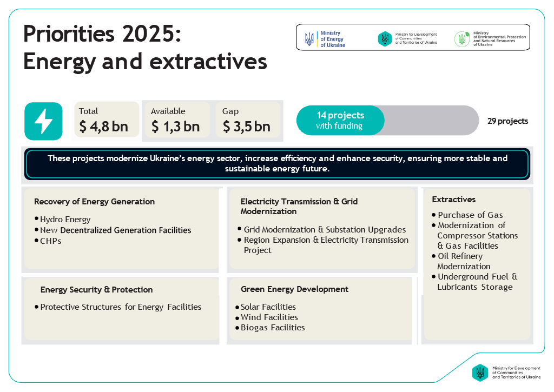The height and width of the screenshot is (392, 554).
Task: Click the 14 projects with funding progress bar
Action: point(340,121)
